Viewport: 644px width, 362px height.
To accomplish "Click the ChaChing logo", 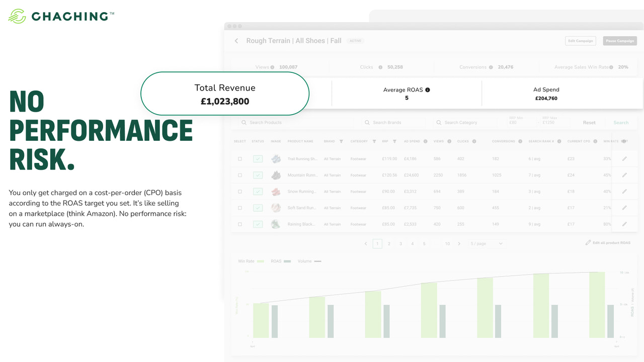I will coord(60,16).
